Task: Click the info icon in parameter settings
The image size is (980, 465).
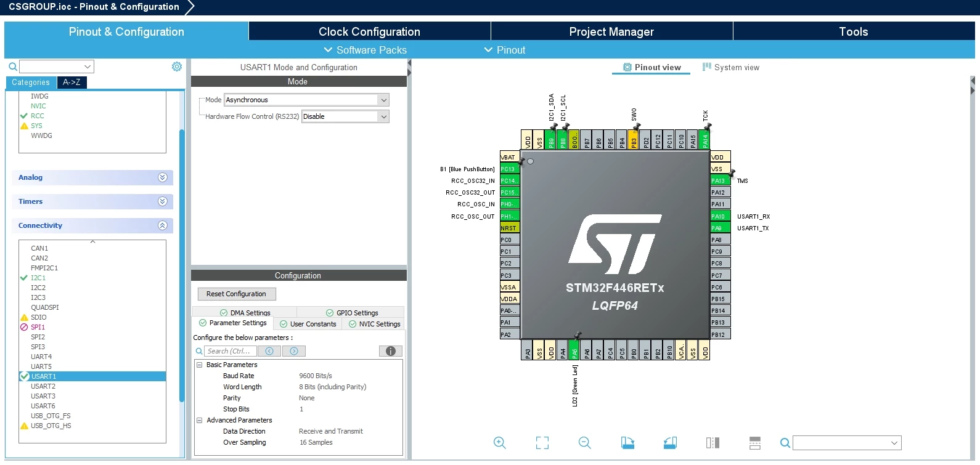Action: (391, 351)
